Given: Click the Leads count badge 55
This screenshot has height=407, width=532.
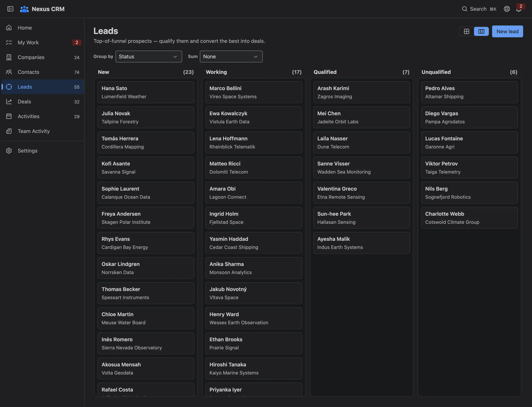Looking at the screenshot, I should pyautogui.click(x=77, y=87).
